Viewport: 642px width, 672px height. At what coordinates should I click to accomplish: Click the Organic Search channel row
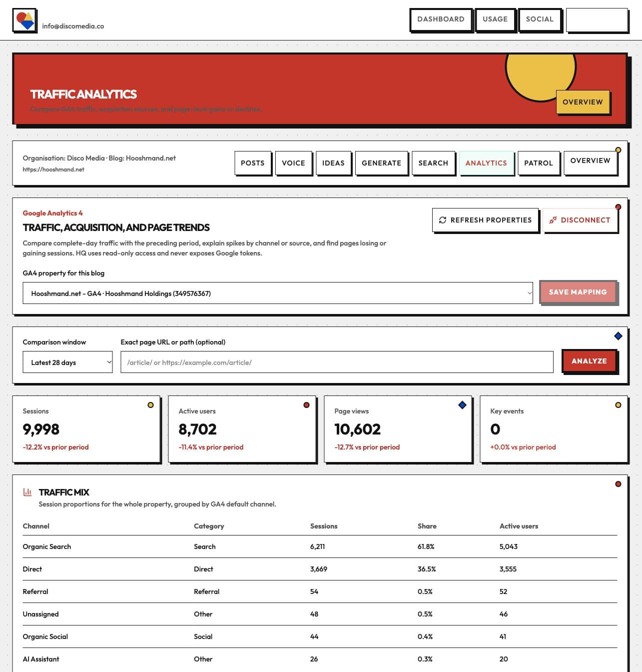[320, 546]
